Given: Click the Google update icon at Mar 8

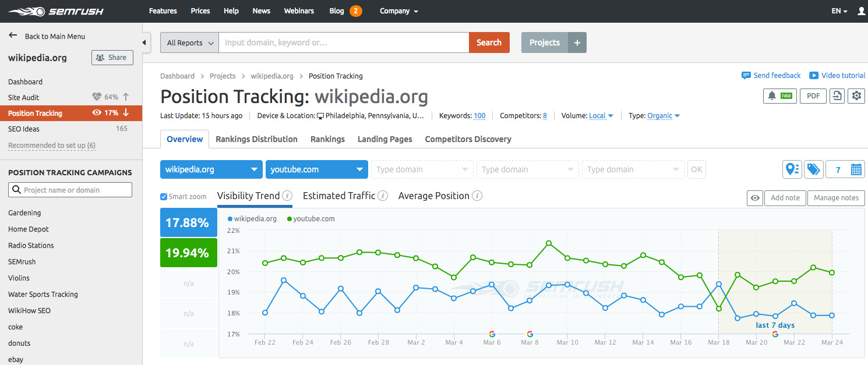Looking at the screenshot, I should [x=530, y=334].
